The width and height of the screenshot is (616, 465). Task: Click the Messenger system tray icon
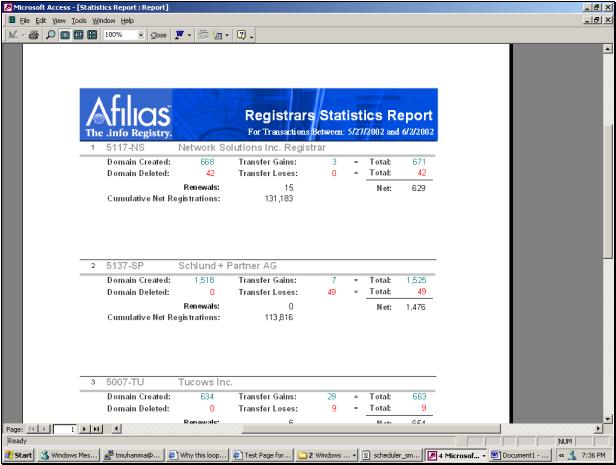tap(572, 456)
